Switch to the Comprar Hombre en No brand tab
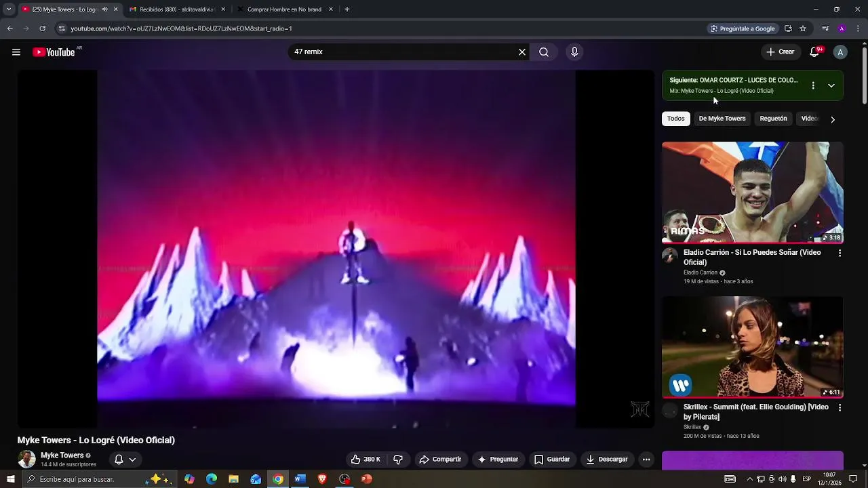 285,9
